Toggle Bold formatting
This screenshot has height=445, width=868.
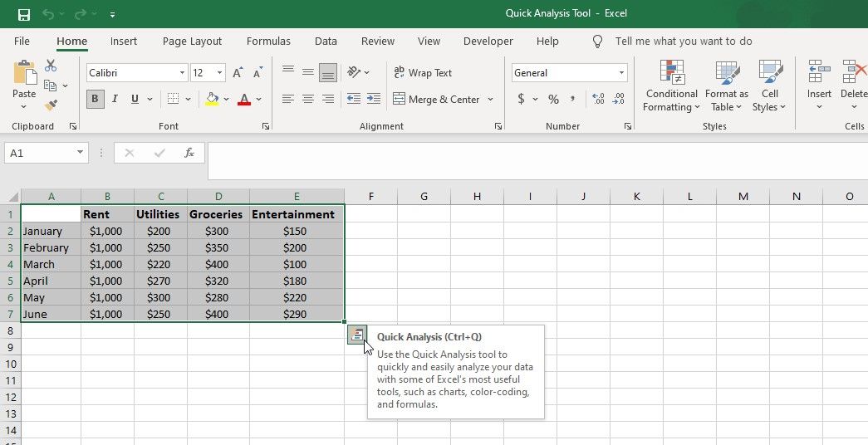95,100
